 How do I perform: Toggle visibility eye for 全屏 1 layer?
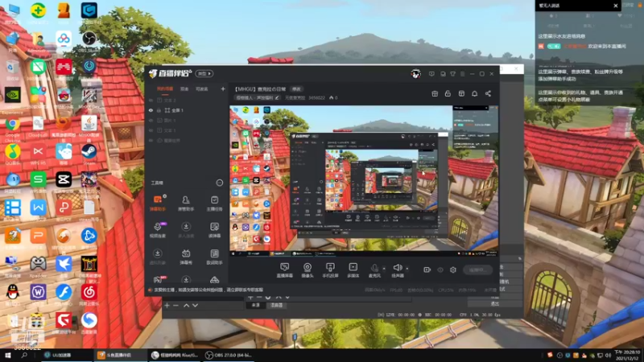click(x=151, y=110)
